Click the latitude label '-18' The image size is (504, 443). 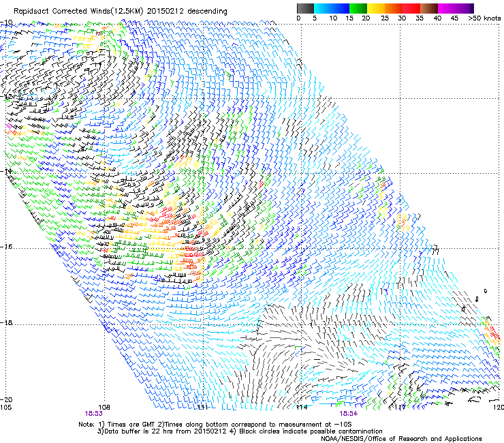click(6, 322)
